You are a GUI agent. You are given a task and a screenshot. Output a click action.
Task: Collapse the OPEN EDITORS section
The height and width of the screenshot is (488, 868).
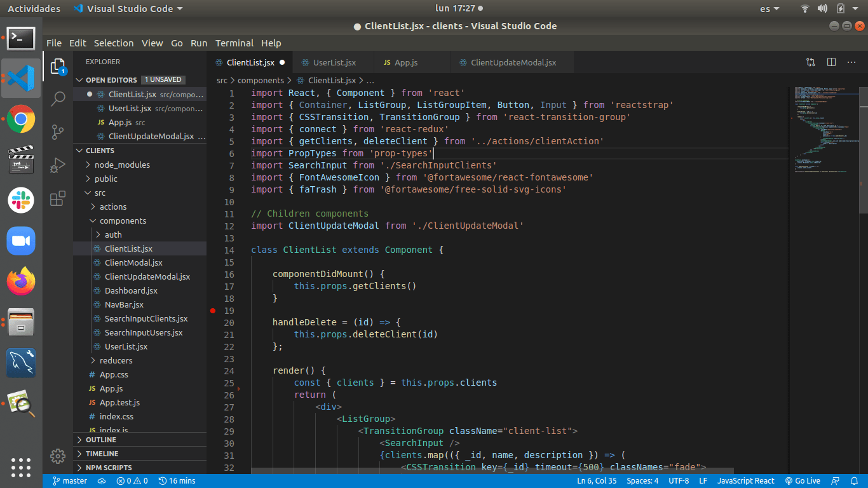click(111, 80)
